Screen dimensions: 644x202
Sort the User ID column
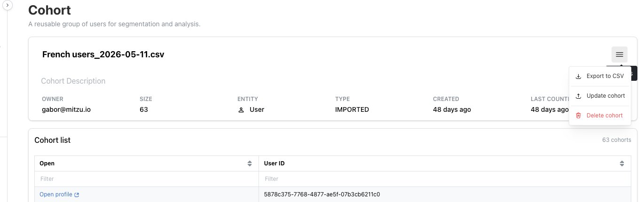click(x=622, y=163)
